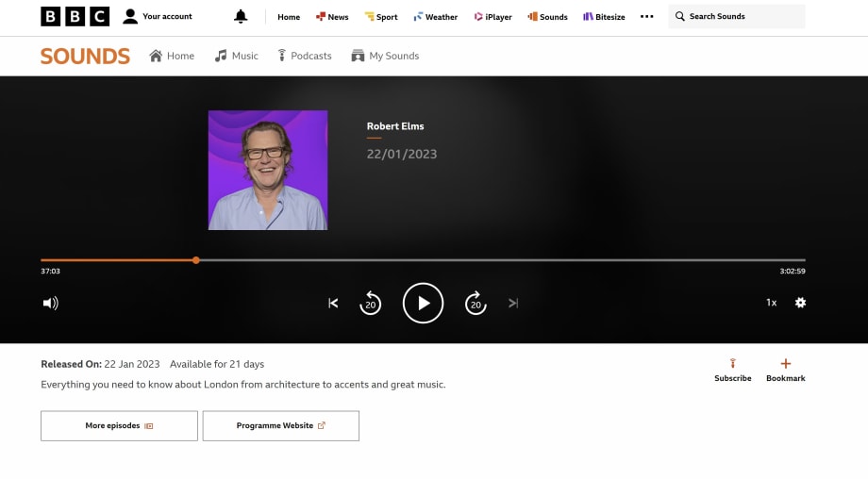Screen dimensions: 868x479
Task: Open the notifications bell
Action: (241, 17)
